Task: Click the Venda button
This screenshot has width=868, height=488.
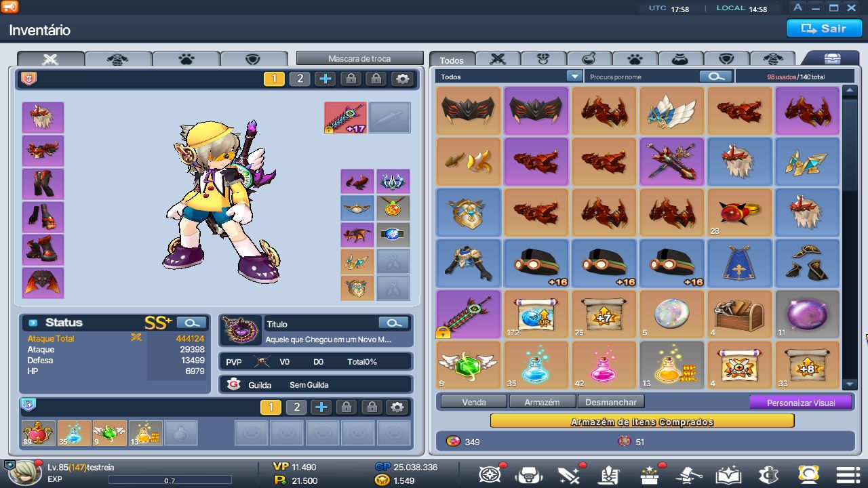Action: (474, 402)
